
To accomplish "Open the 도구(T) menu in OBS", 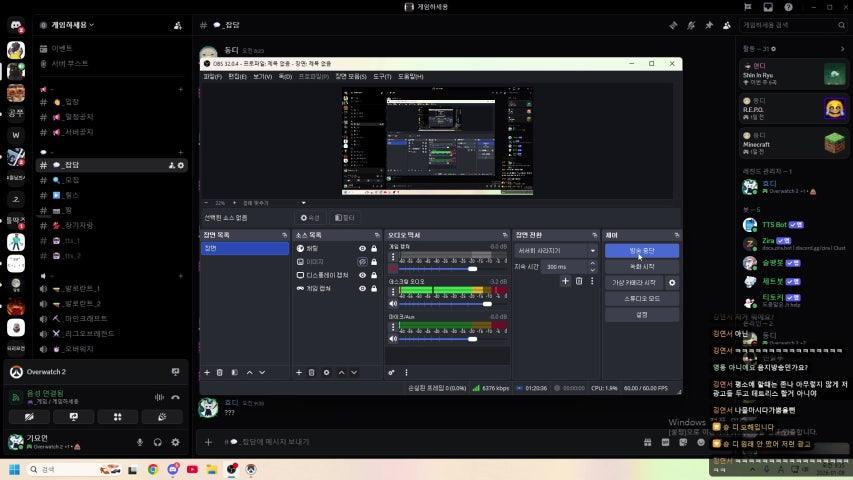I will (382, 76).
